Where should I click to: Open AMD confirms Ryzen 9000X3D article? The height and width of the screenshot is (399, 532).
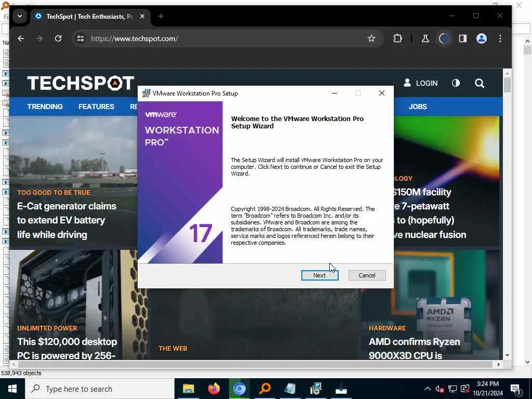tap(414, 349)
